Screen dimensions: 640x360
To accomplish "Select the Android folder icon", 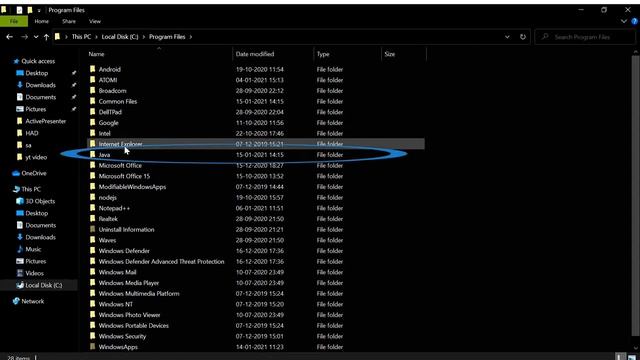I will click(x=93, y=69).
